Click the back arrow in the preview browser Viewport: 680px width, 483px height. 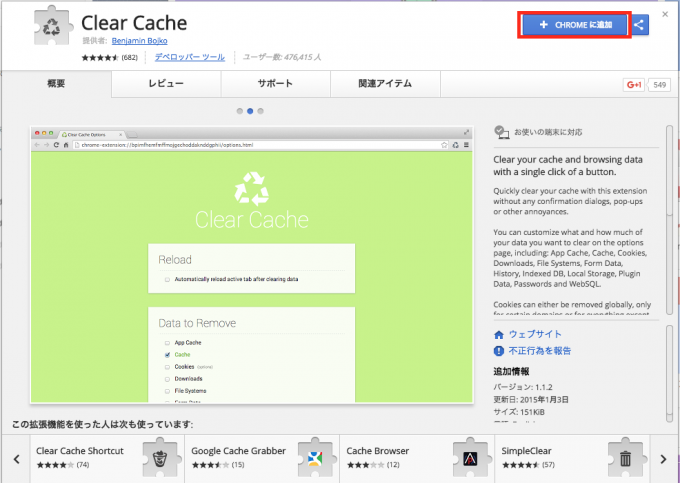[x=37, y=145]
